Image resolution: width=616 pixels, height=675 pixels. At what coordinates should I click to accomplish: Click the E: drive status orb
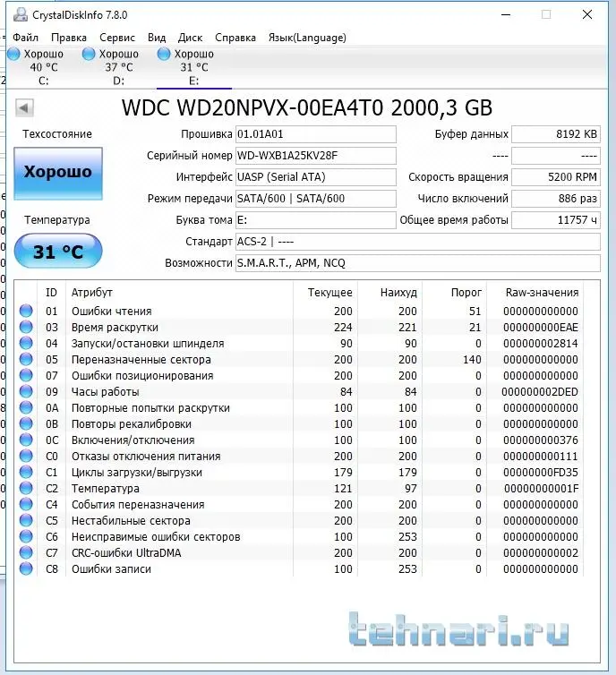(164, 54)
